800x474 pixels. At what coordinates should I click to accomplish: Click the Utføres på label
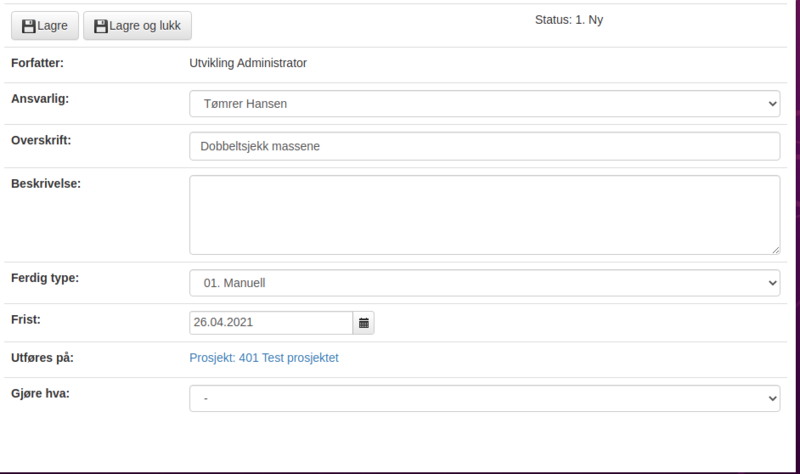point(42,358)
